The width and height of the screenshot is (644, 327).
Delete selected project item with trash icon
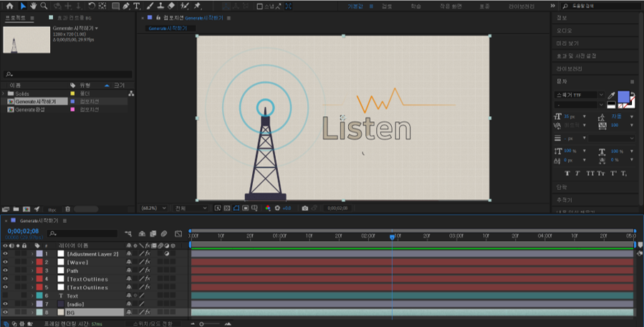pyautogui.click(x=68, y=209)
